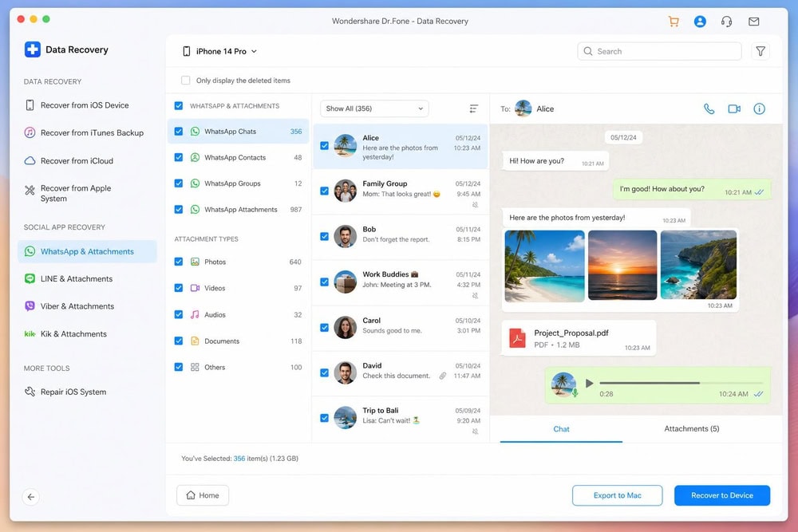Viewport: 798px width, 532px height.
Task: Uncheck WhatsApp Contacts checkbox
Action: tap(179, 157)
